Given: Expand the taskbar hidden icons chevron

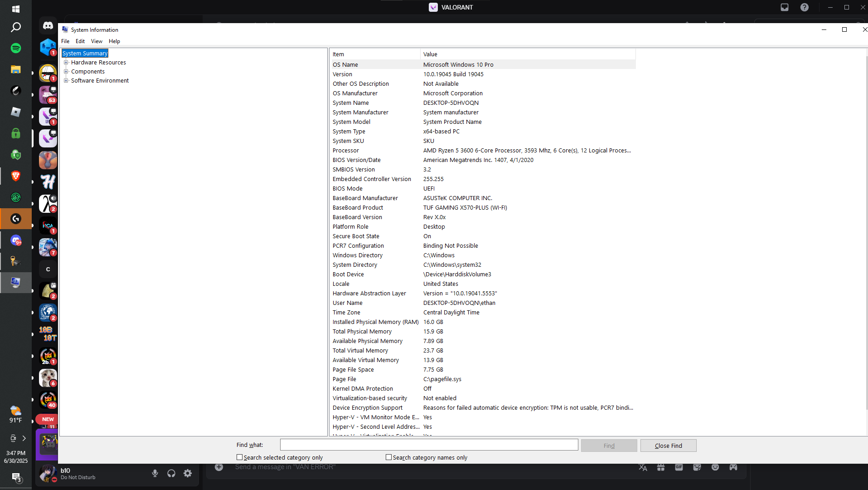Looking at the screenshot, I should (24, 438).
